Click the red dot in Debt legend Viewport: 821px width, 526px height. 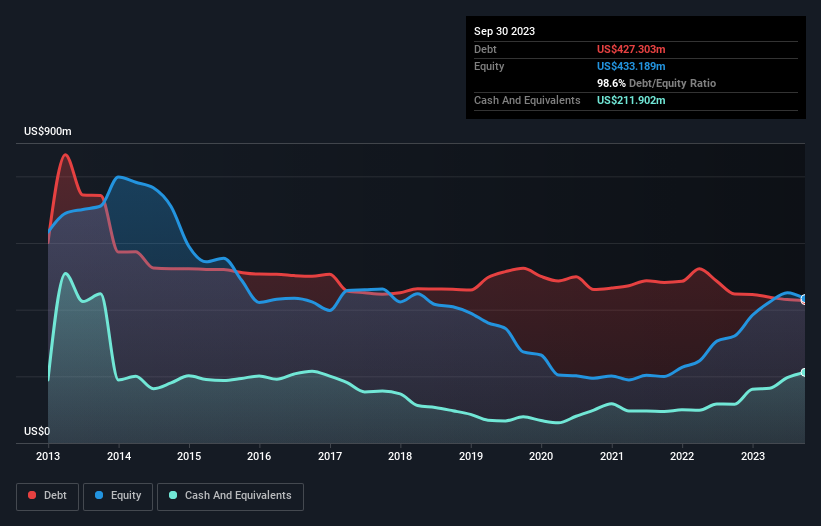coord(32,495)
